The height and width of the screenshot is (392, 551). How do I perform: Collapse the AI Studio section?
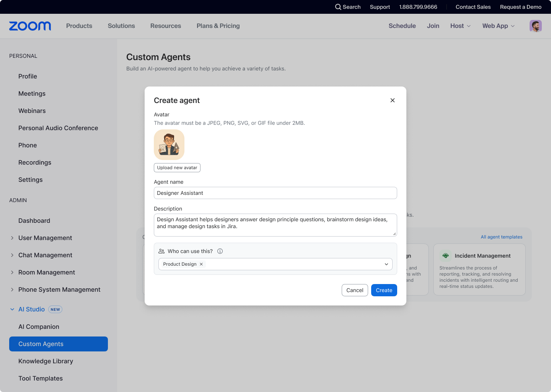tap(12, 309)
